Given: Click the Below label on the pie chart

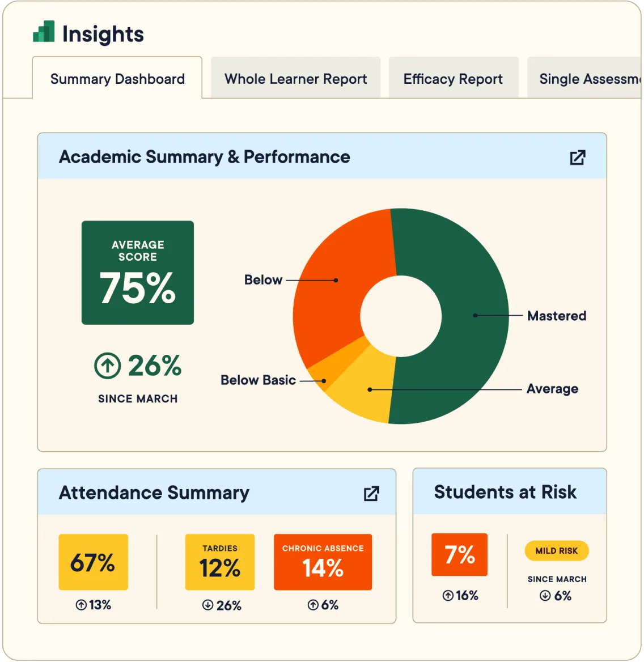Looking at the screenshot, I should pyautogui.click(x=263, y=279).
